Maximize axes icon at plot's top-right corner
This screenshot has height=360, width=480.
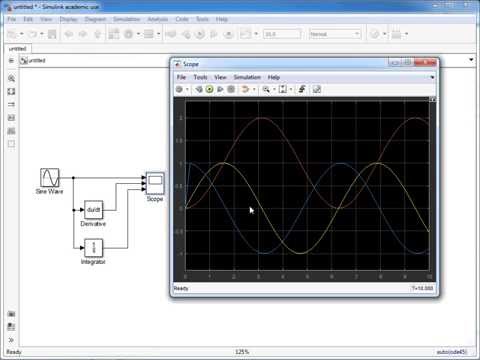[x=433, y=99]
